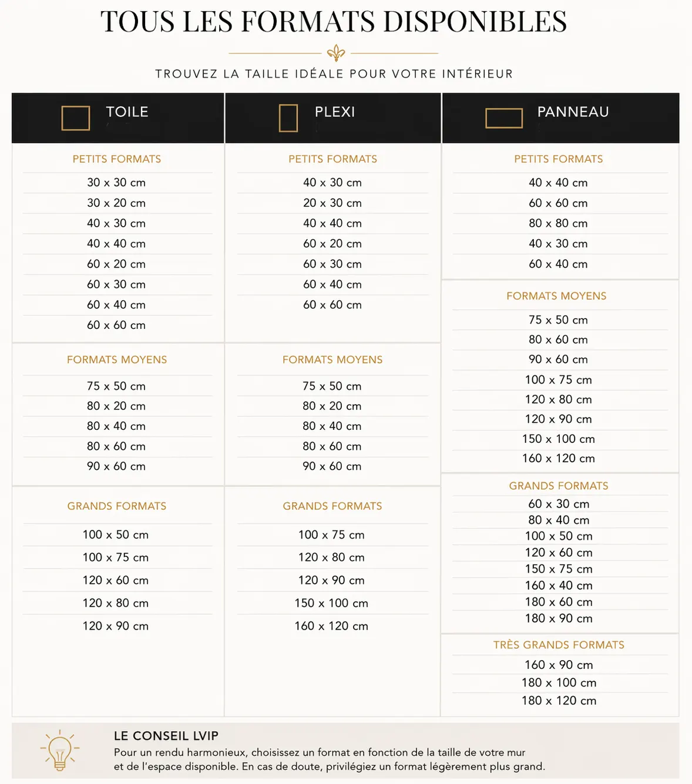This screenshot has height=784, width=692.
Task: Click the TRÈS GRANDS FORMATS heading
Action: (x=559, y=645)
